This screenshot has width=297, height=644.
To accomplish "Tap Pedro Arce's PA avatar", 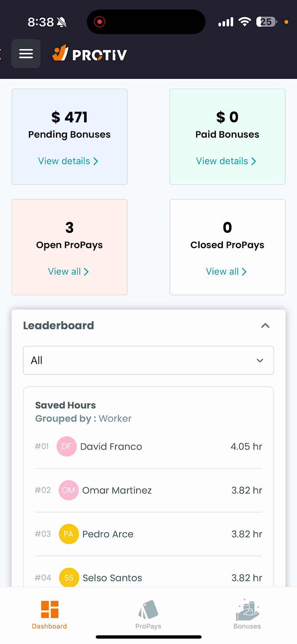I will click(x=69, y=534).
